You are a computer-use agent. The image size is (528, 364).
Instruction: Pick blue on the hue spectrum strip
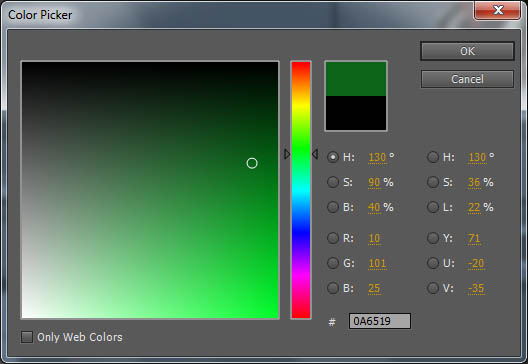[x=301, y=232]
